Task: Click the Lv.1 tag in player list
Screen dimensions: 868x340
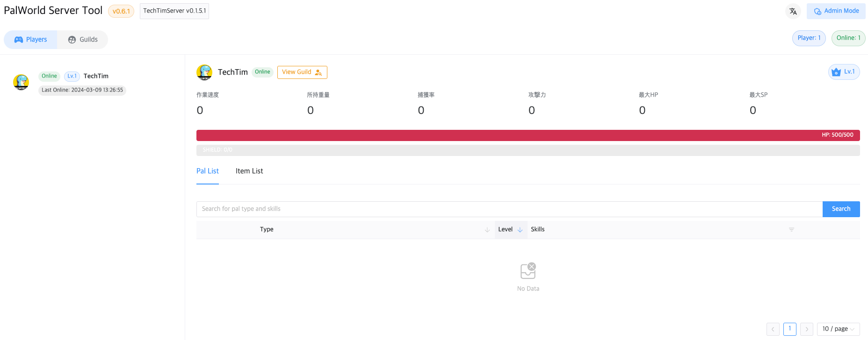Action: point(72,76)
